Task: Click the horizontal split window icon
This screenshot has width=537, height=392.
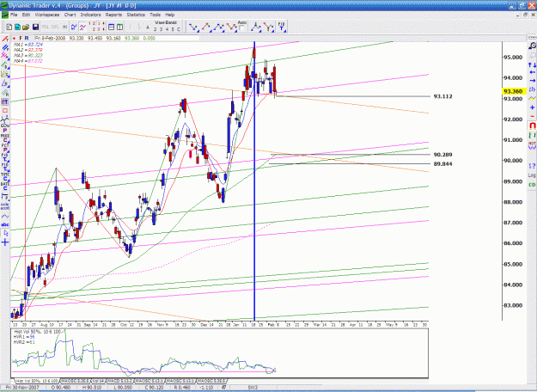Action: (112, 27)
